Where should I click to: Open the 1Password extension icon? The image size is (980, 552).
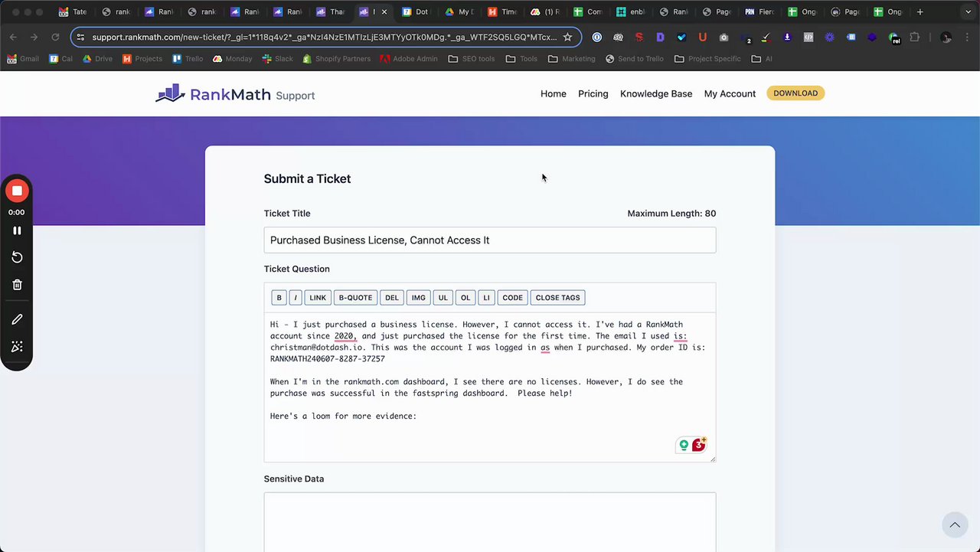pos(597,37)
